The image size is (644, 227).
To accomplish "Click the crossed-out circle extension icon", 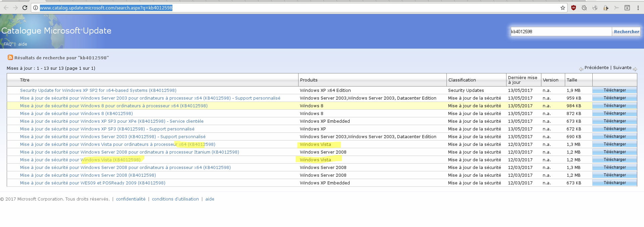I will pyautogui.click(x=584, y=8).
